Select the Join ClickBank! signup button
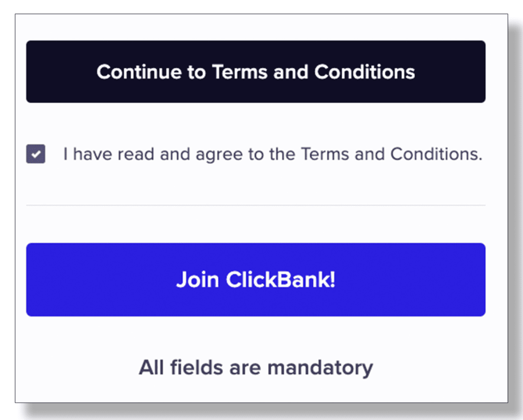 pos(256,279)
